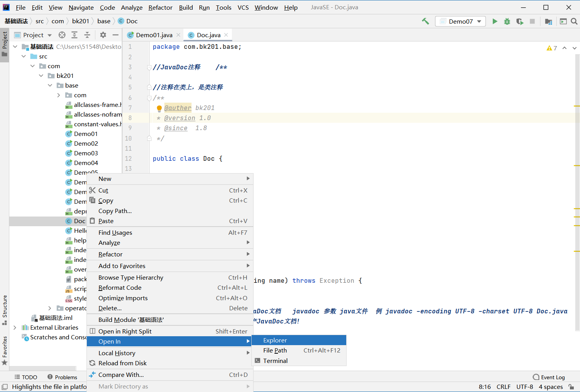Screen dimensions: 580x392
Task: Toggle the Problems tool window button
Action: click(62, 377)
